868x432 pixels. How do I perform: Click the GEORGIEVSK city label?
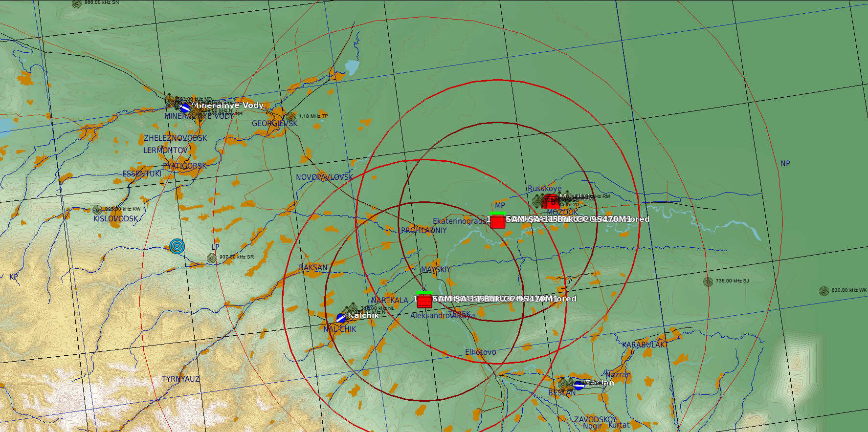[274, 124]
